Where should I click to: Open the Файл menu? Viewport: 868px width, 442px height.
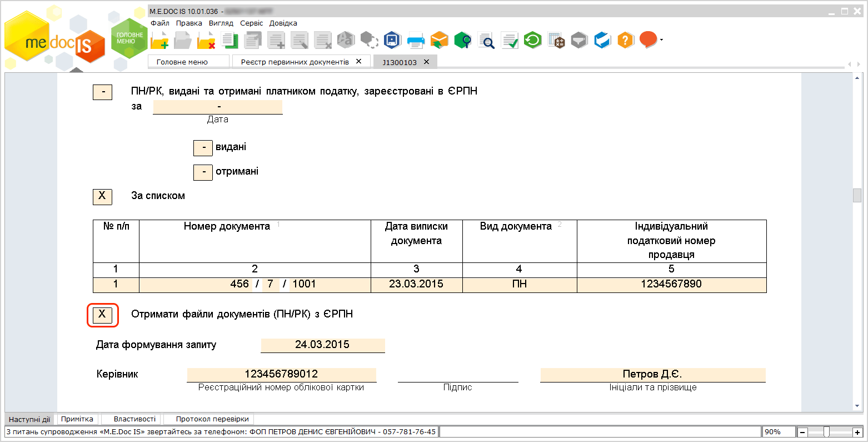(x=160, y=23)
